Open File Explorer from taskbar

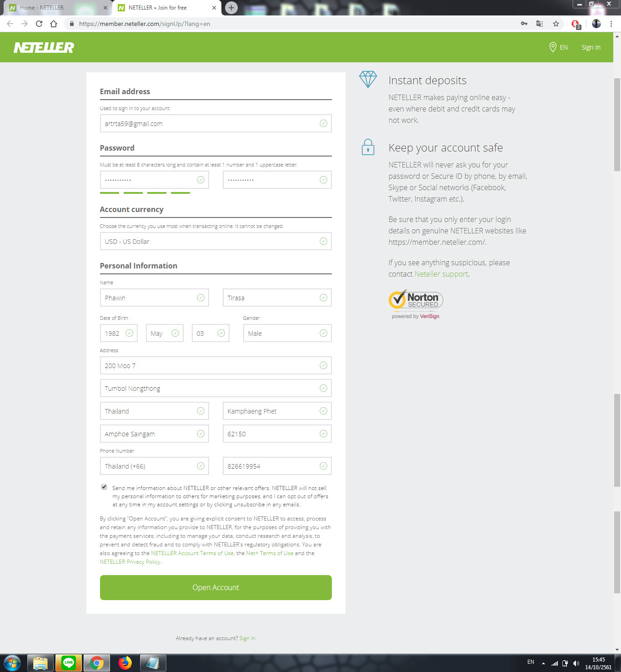[x=40, y=663]
